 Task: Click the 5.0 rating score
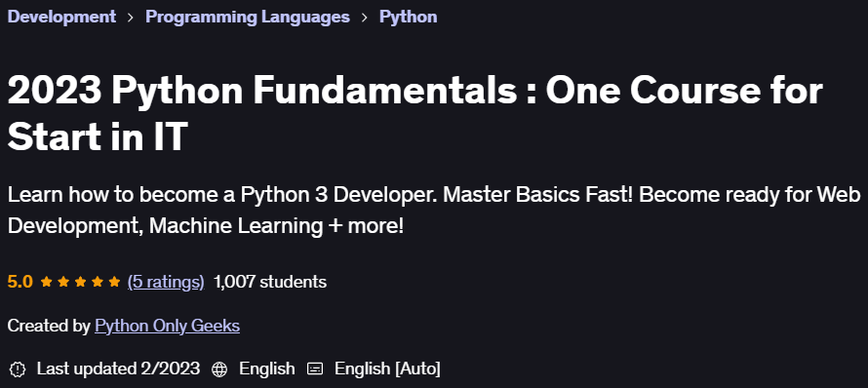click(20, 282)
